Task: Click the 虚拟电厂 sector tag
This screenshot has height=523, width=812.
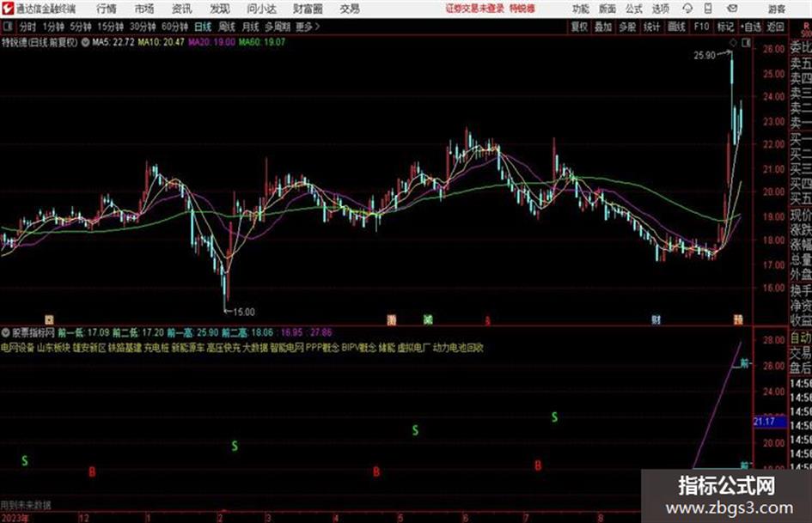Action: pos(414,348)
